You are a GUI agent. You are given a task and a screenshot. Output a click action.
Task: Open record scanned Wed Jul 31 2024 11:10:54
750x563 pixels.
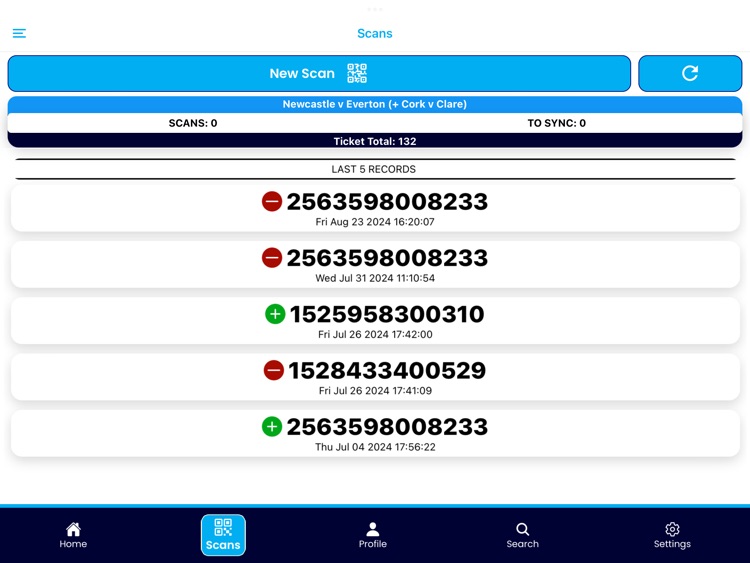tap(375, 265)
